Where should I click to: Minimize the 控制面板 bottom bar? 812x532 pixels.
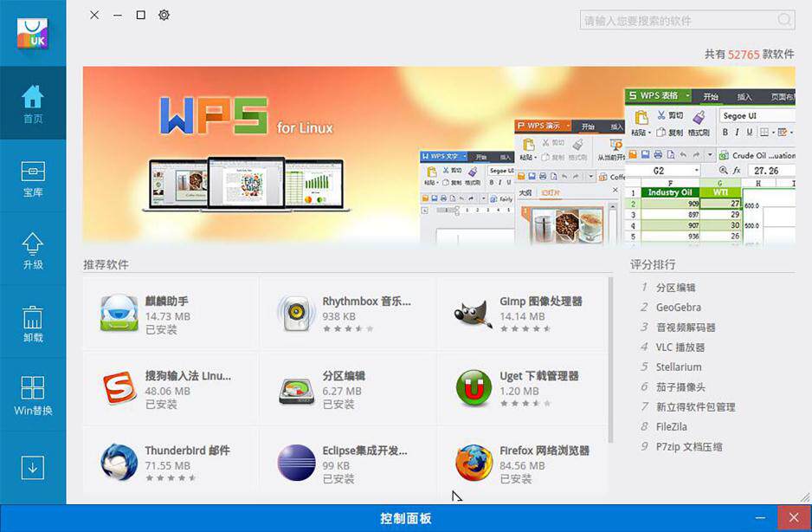pos(760,518)
